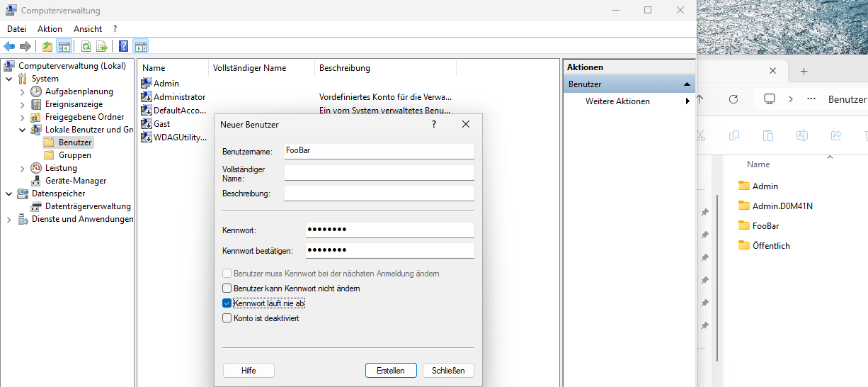Expand the Aufgabenplanung tree node
This screenshot has width=868, height=387.
(22, 91)
